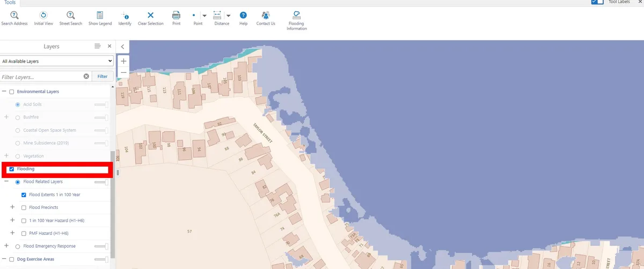Open the Point tool dropdown arrow
644x269 pixels.
tap(204, 16)
